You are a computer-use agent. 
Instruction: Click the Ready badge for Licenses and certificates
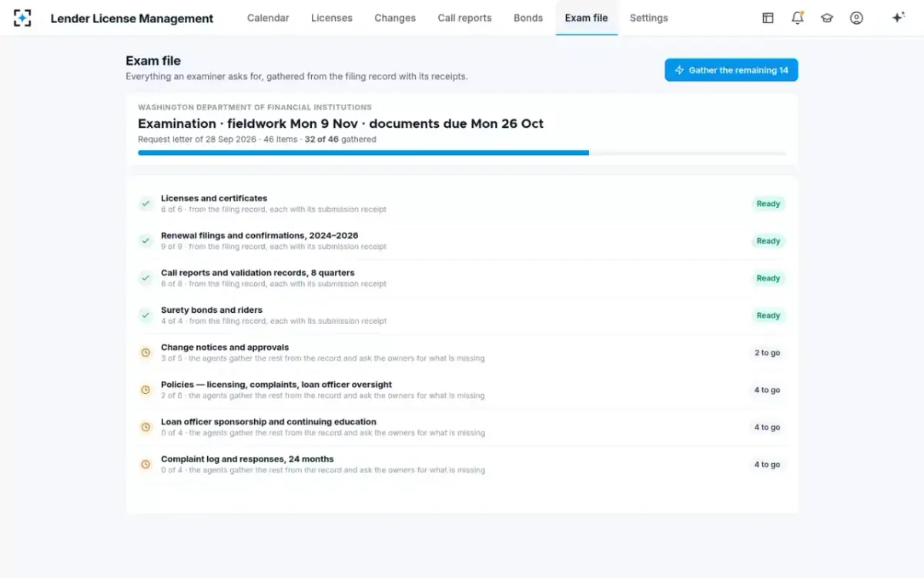tap(768, 204)
